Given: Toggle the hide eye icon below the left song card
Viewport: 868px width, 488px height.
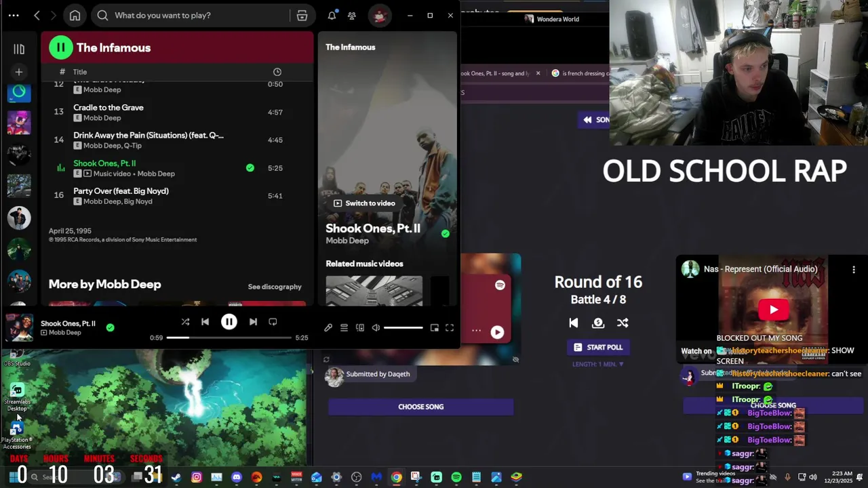Looking at the screenshot, I should point(515,360).
